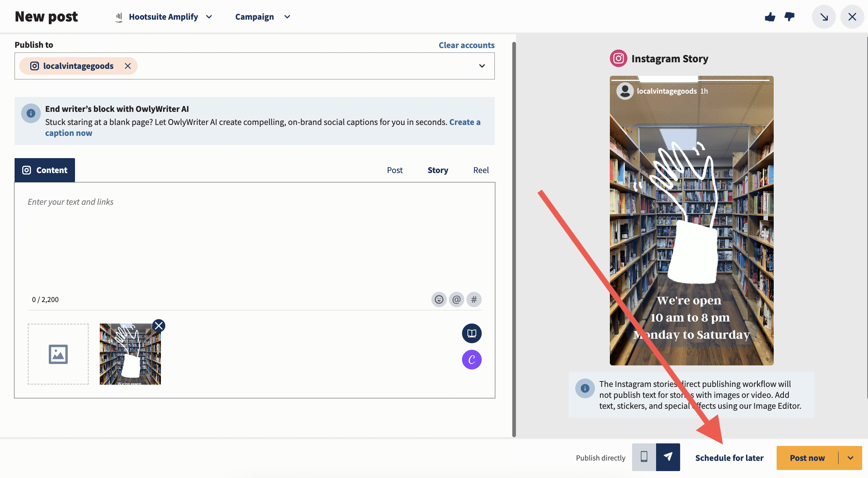Switch to Post tab in Content panel
868x478 pixels.
(395, 169)
